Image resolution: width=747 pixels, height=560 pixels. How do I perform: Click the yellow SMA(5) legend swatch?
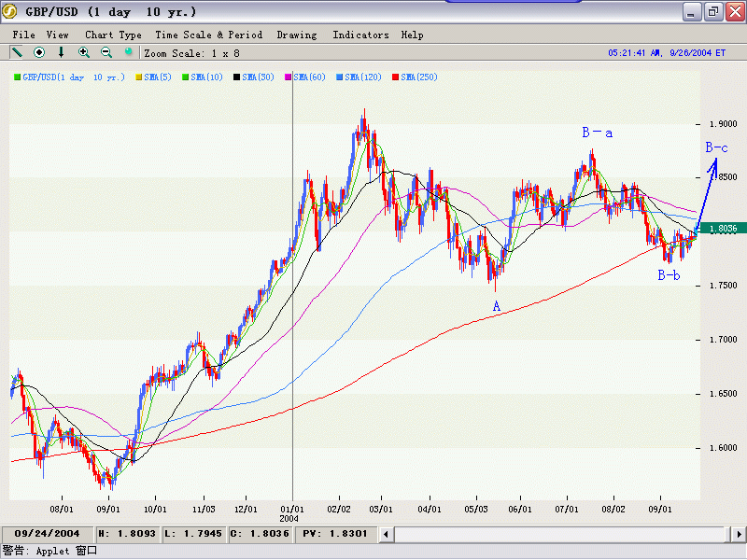pos(139,77)
